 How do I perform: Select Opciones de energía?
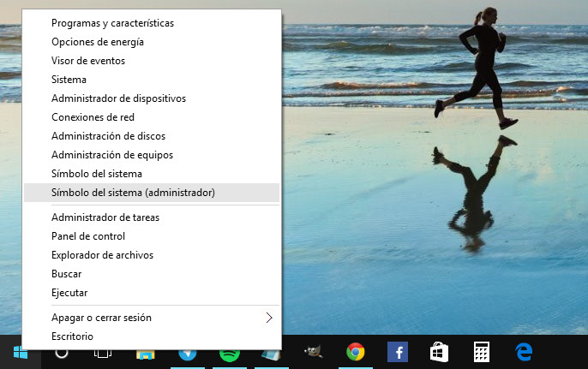tap(152, 42)
